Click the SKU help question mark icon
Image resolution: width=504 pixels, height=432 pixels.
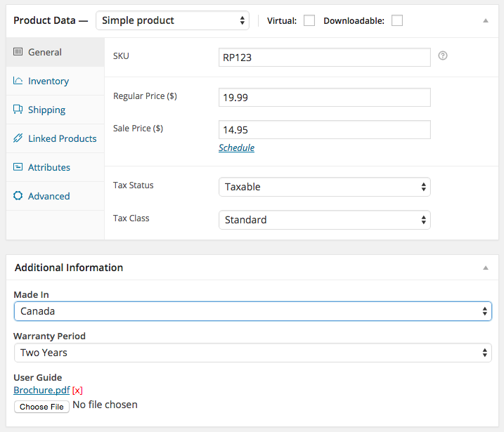[443, 56]
